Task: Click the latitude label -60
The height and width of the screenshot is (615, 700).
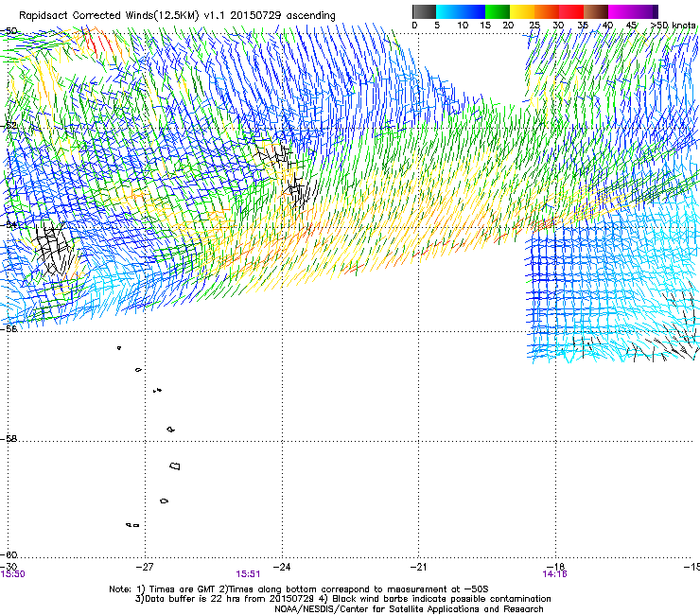Action: [9, 555]
